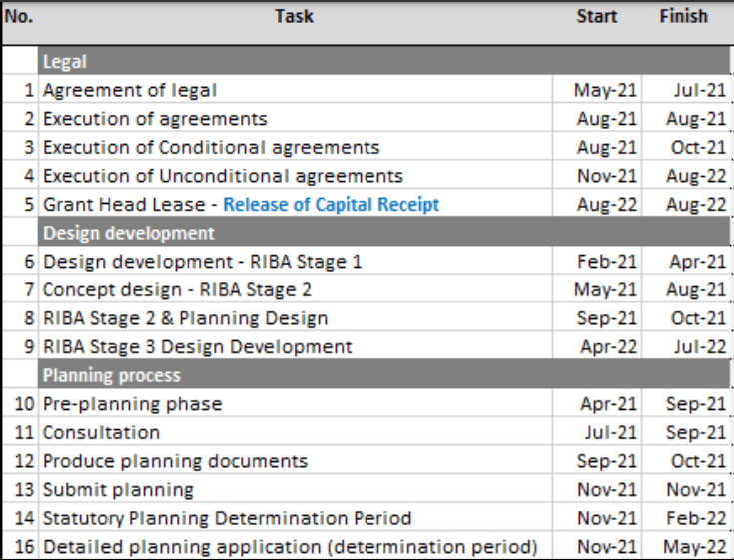Click the Execution of Conditional agreements cell
Screen dimensions: 734x560
point(211,147)
